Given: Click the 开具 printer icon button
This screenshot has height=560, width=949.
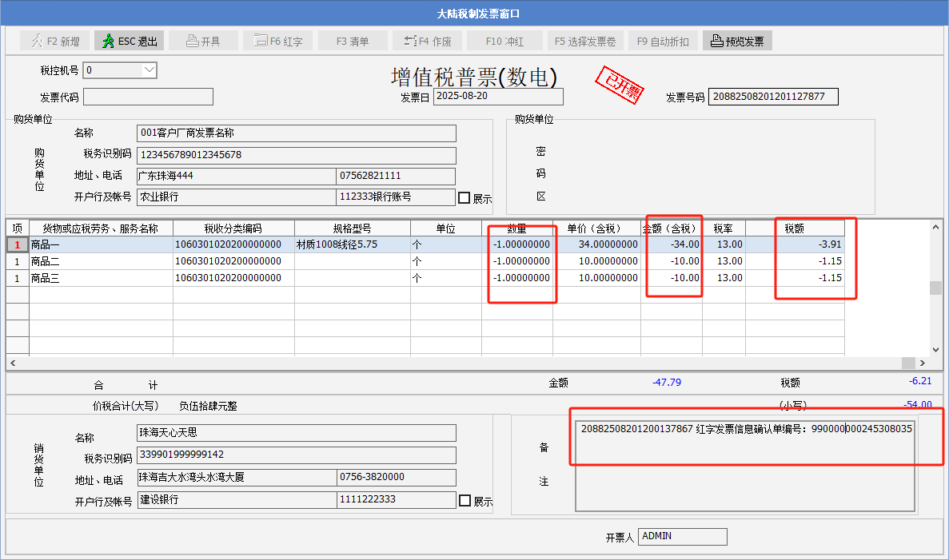Looking at the screenshot, I should (x=202, y=41).
